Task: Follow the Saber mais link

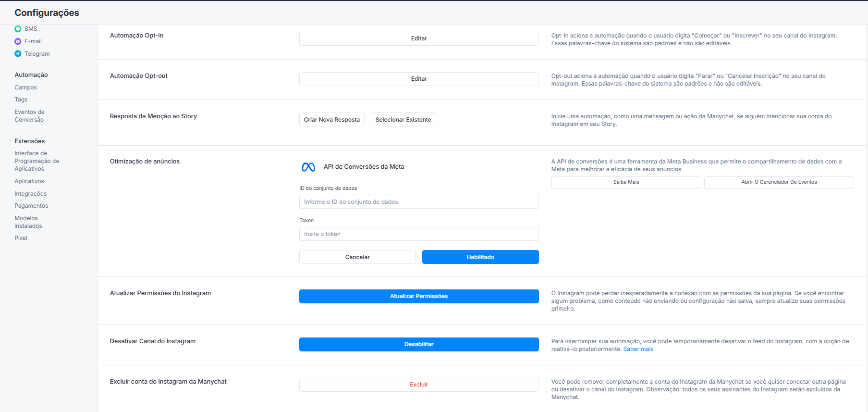Action: click(x=638, y=349)
